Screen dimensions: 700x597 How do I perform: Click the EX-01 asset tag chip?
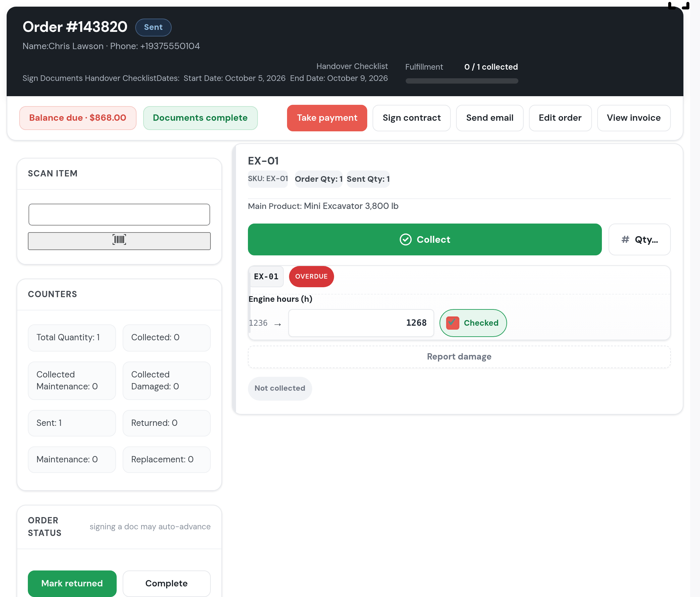pos(266,276)
